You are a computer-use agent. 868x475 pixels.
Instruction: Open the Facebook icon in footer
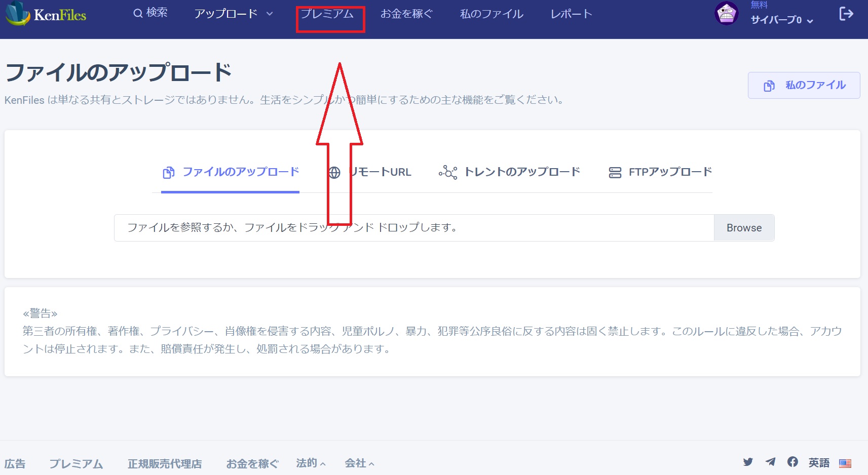792,461
